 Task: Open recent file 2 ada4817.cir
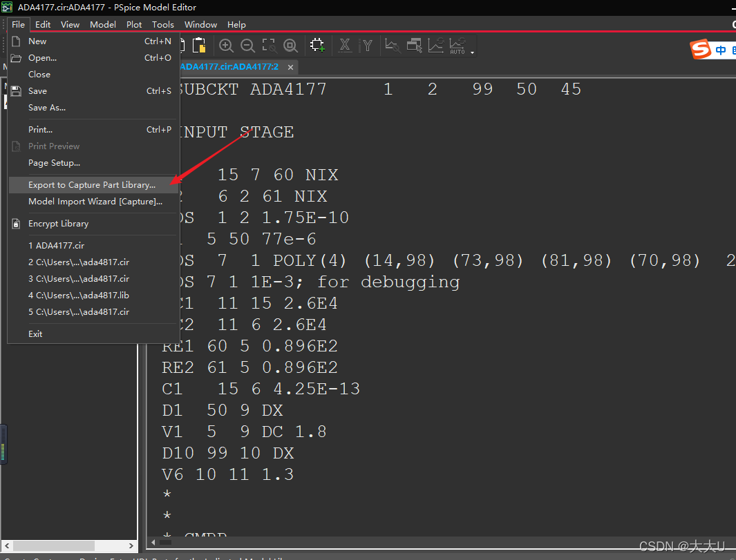click(x=93, y=262)
